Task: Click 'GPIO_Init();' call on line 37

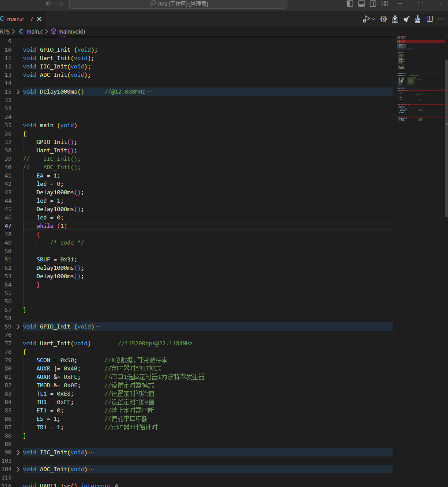Action: (56, 142)
